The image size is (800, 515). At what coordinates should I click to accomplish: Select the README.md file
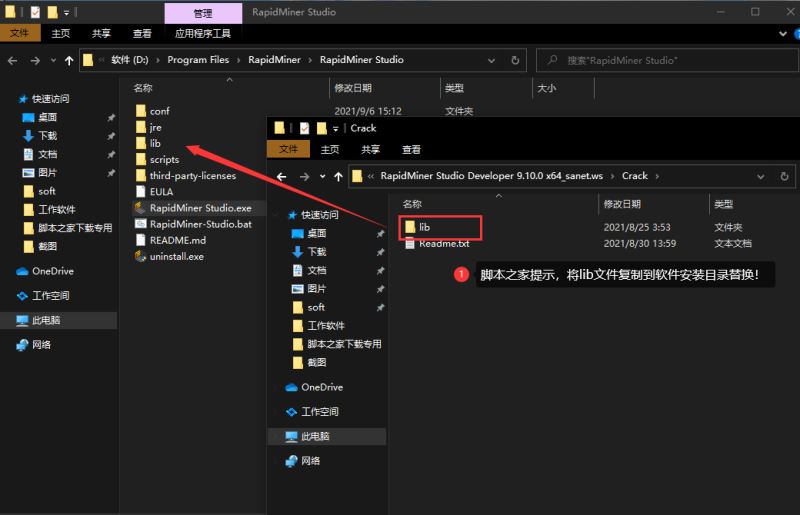(x=177, y=240)
